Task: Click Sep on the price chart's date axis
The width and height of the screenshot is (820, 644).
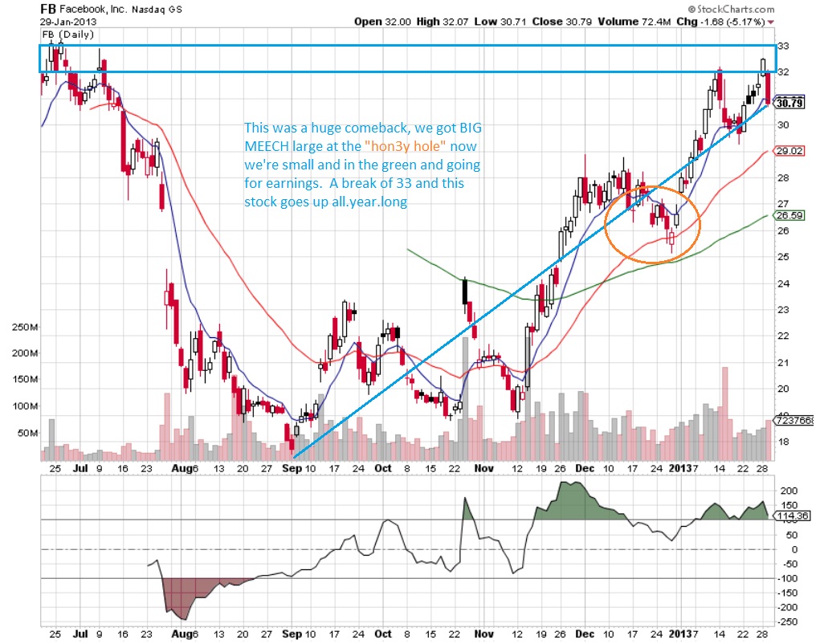Action: click(292, 468)
